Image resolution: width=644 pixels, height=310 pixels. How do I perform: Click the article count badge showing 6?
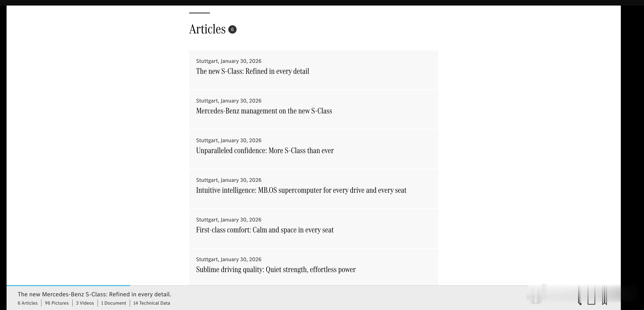232,29
